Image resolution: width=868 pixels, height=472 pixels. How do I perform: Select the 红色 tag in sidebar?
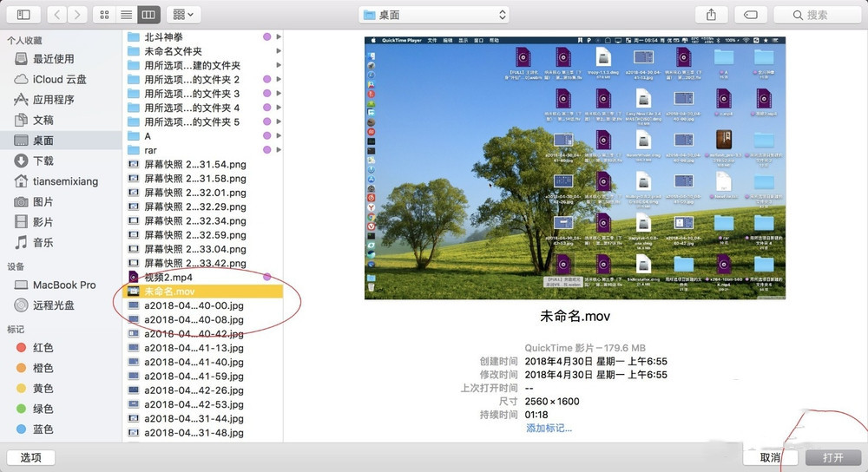point(43,347)
